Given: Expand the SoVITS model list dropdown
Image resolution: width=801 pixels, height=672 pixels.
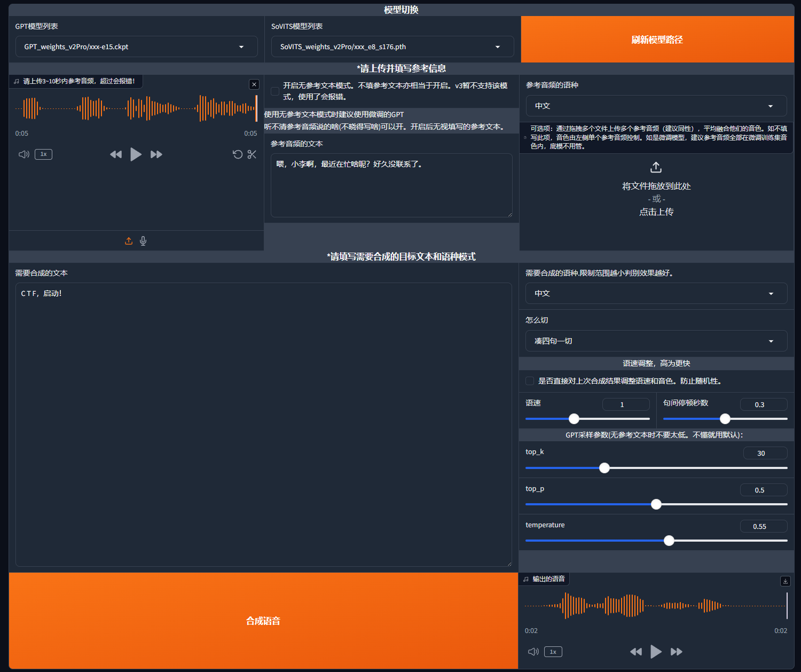Looking at the screenshot, I should 392,47.
